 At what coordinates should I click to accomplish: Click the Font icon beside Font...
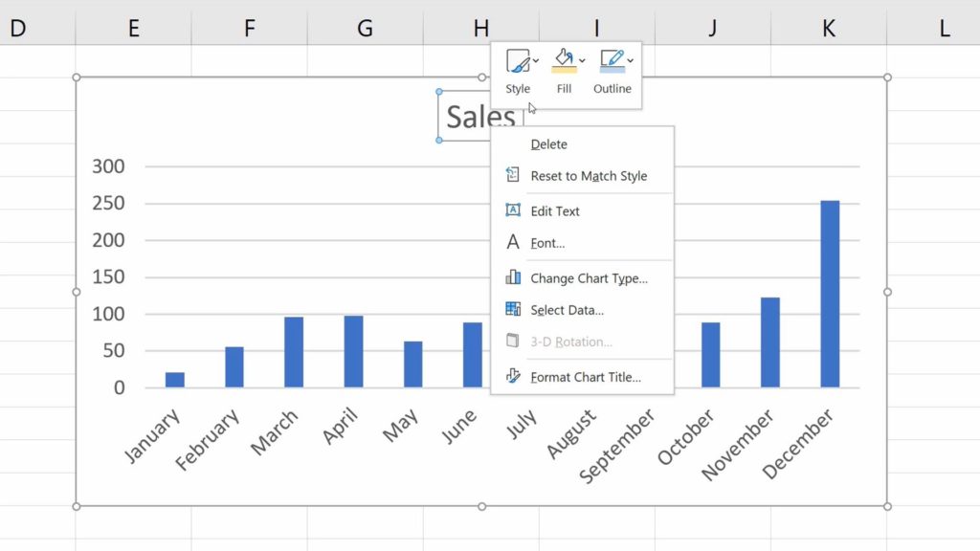coord(514,242)
